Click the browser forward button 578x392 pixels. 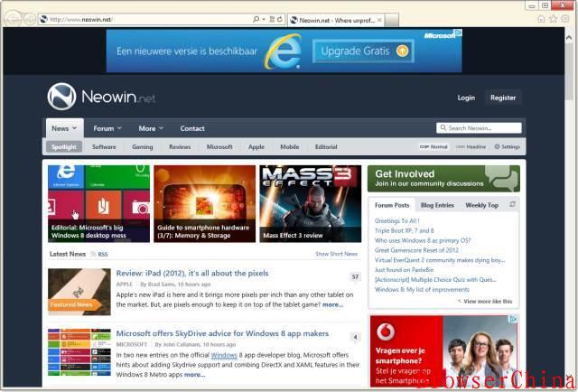(30, 19)
